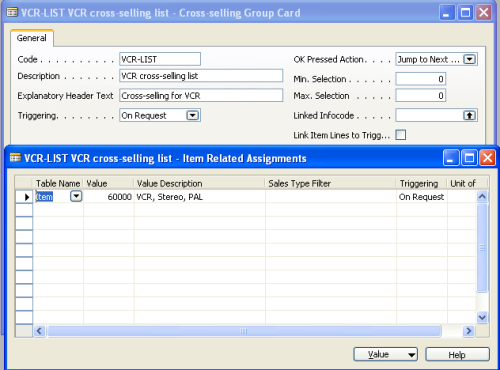This screenshot has width=500, height=370.
Task: Open the Table Name dropdown in the grid
Action: (x=76, y=196)
